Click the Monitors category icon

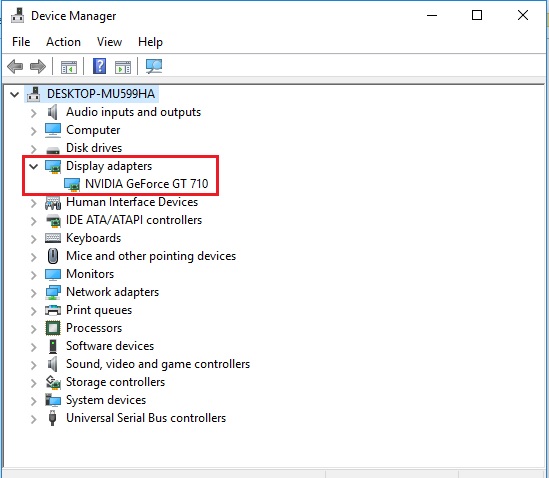pyautogui.click(x=53, y=274)
